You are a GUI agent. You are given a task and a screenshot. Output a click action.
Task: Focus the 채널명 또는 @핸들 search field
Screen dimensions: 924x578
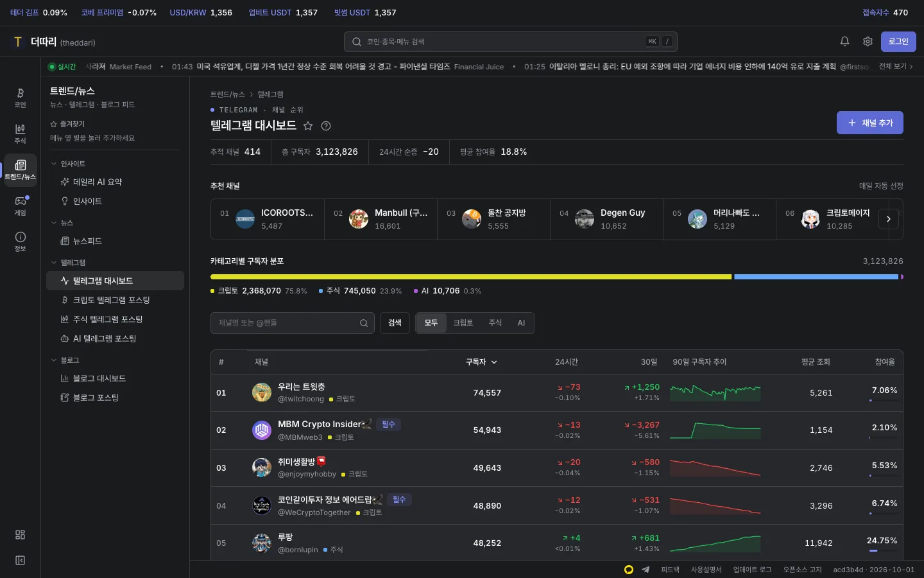coord(293,323)
